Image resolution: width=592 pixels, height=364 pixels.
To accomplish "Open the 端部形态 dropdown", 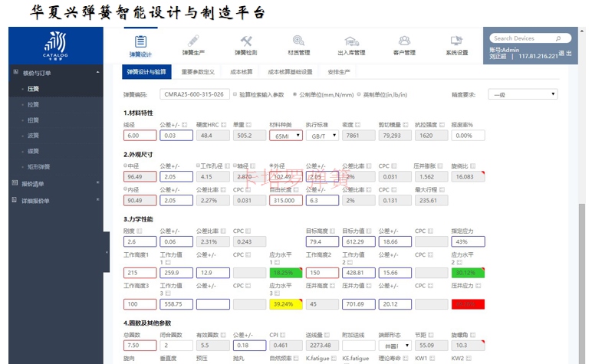I will [x=395, y=346].
